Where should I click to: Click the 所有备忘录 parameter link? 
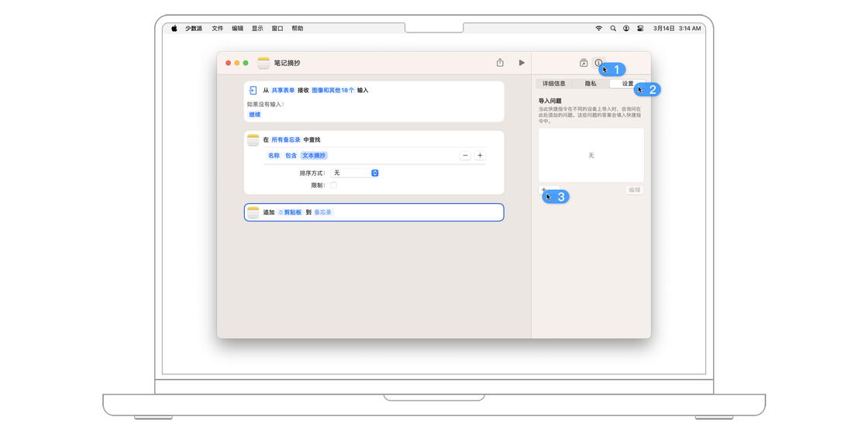285,140
